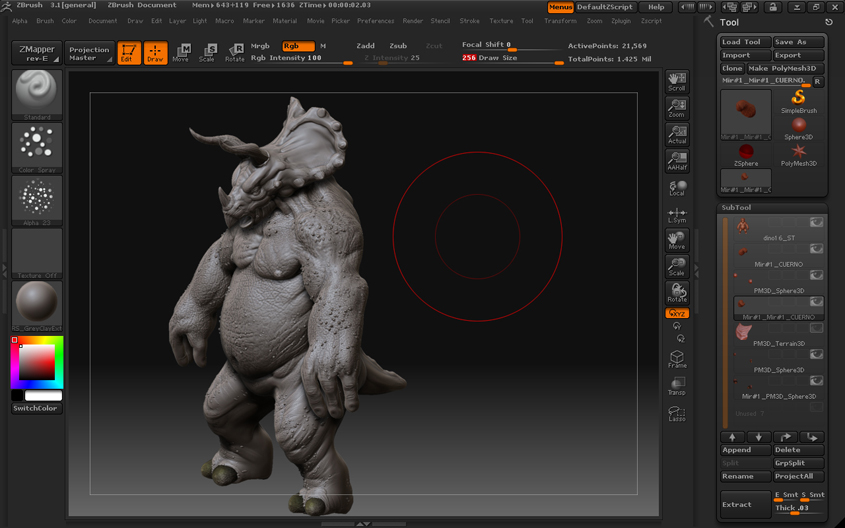Select the Scroll canvas icon
Viewport: 845px width, 528px height.
677,81
